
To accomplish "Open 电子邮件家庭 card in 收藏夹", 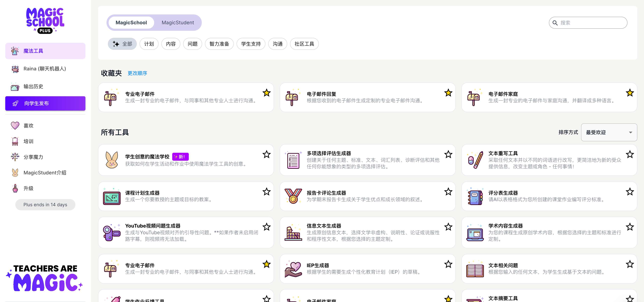I will (x=549, y=97).
